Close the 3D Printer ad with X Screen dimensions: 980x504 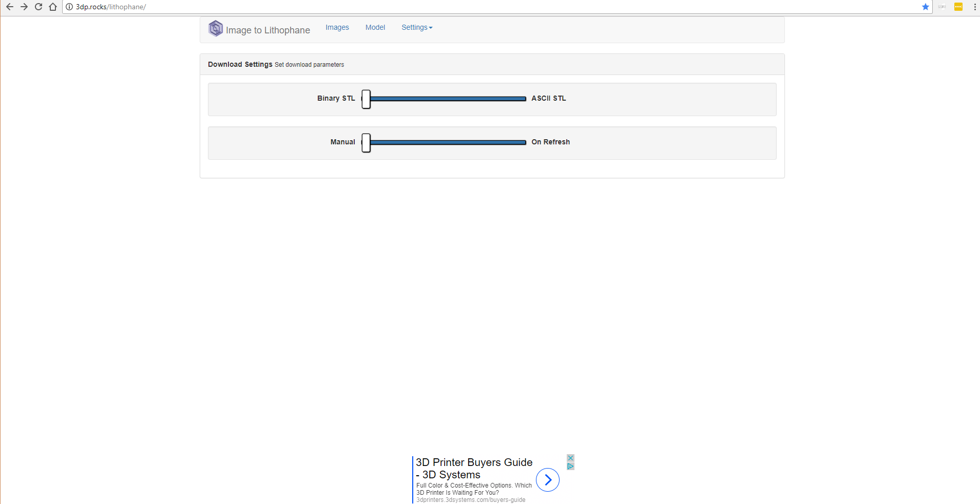click(x=570, y=458)
